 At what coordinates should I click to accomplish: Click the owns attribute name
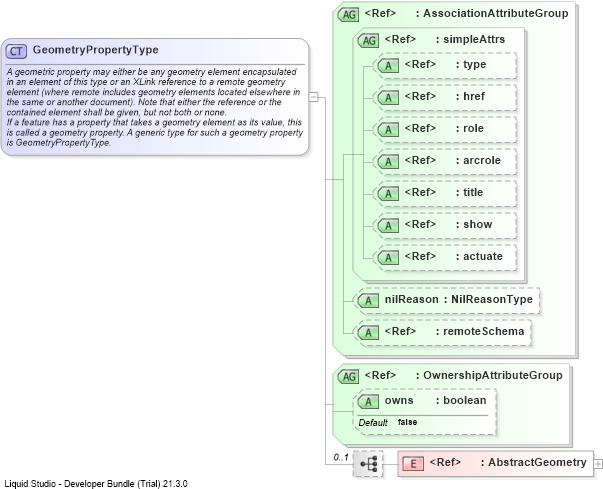point(399,401)
